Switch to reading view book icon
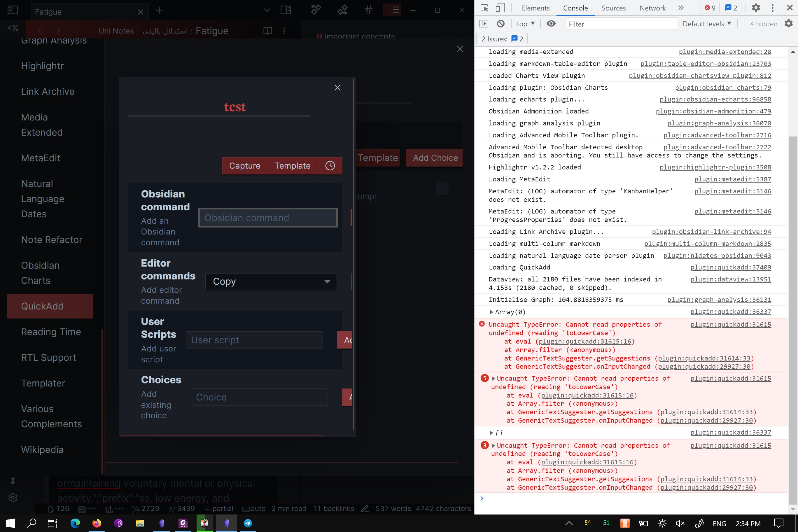The height and width of the screenshot is (532, 798). 268,31
